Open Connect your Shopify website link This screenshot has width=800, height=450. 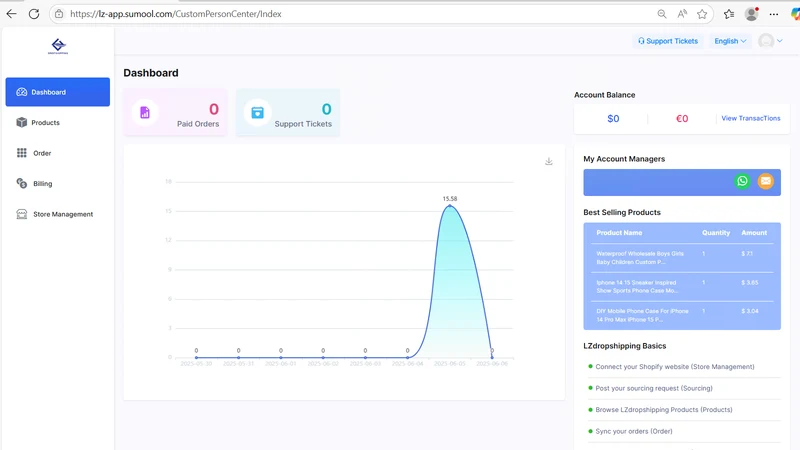674,367
